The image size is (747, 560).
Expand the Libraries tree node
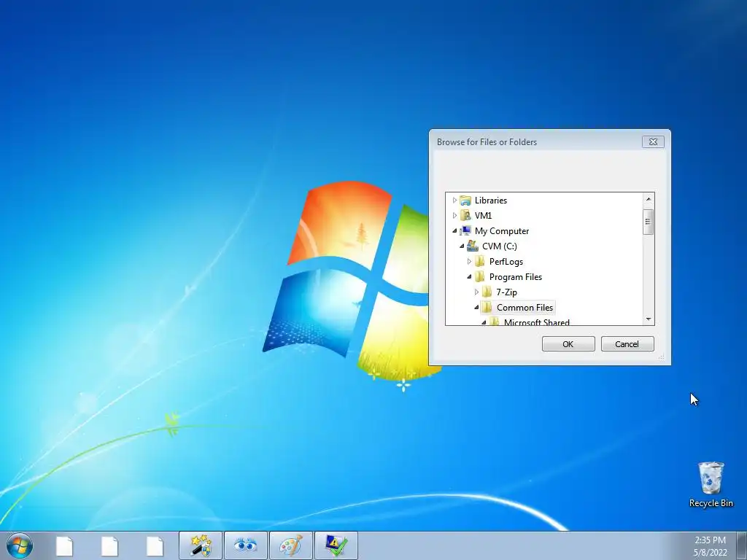click(x=454, y=201)
